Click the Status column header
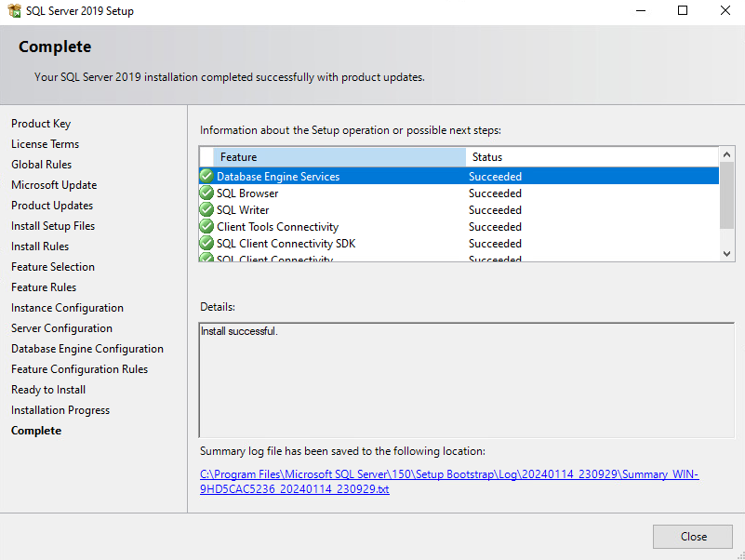Screen dimensions: 745x560 592,157
